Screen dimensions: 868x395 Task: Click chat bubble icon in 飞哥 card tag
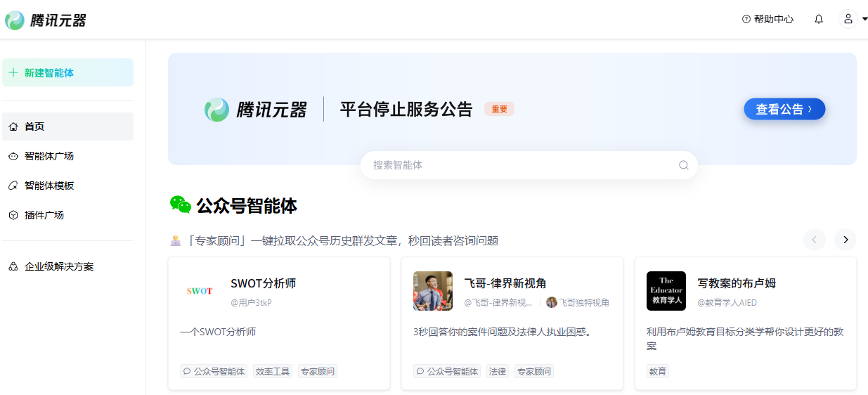(x=420, y=371)
